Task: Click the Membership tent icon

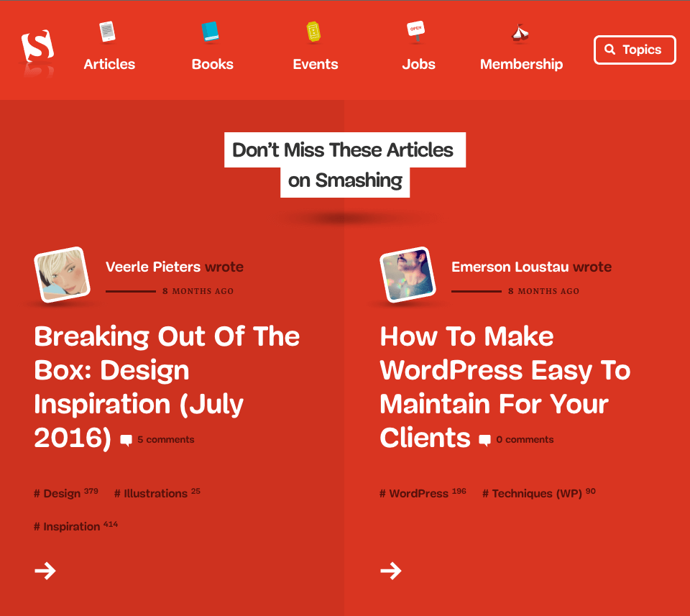Action: [x=520, y=32]
